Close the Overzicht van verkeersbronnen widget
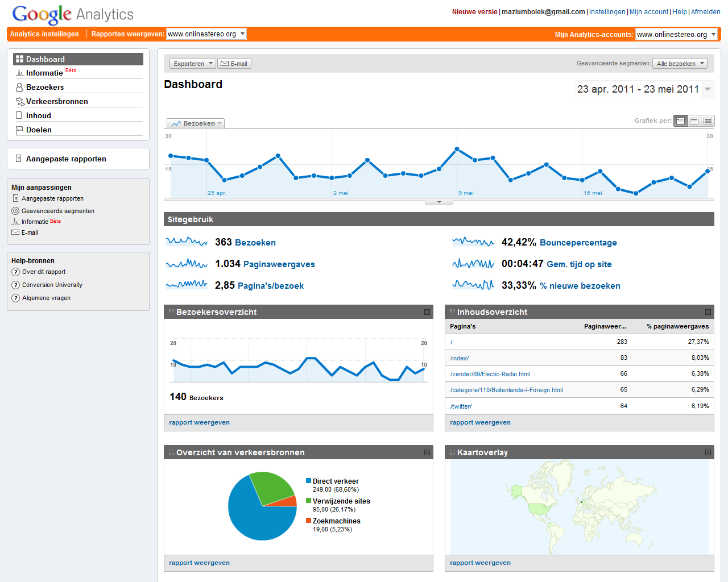 (x=427, y=452)
